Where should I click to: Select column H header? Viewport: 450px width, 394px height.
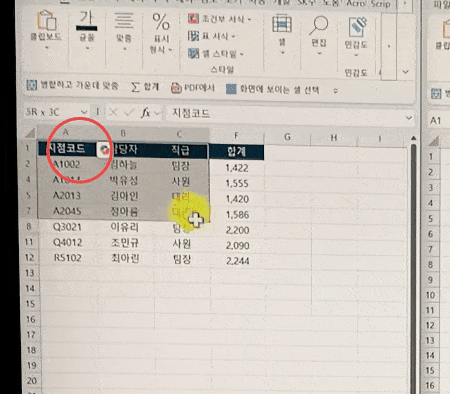(334, 138)
